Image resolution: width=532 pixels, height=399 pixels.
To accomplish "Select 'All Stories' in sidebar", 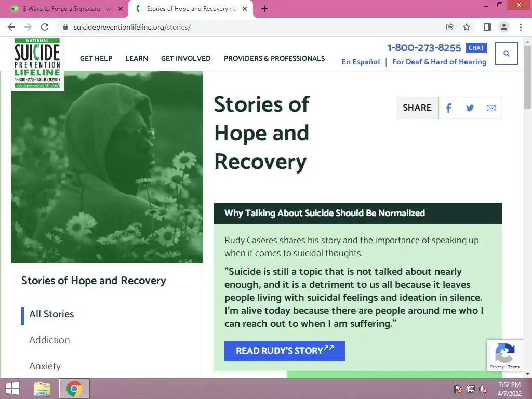I will coord(51,314).
